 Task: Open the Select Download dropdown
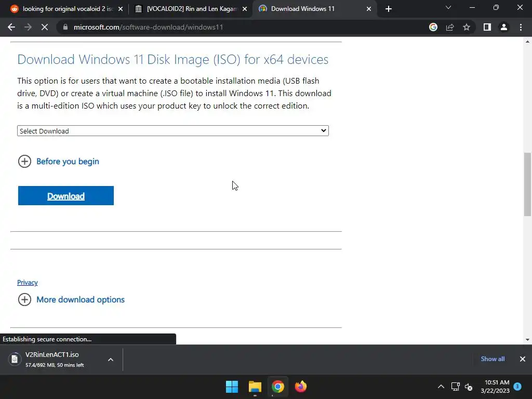pos(172,131)
